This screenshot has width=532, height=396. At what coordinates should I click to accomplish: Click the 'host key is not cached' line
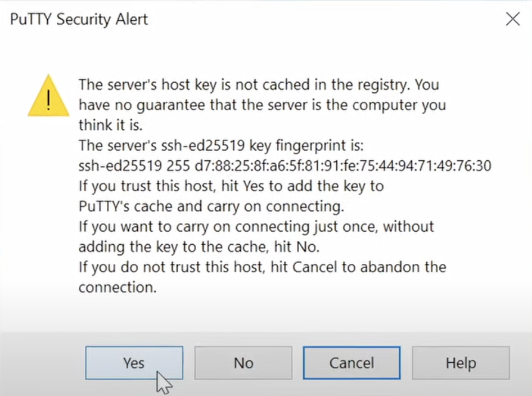point(259,85)
